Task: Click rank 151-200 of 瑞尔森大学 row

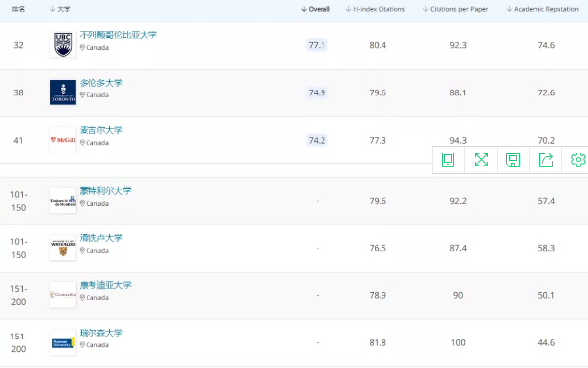Action: [x=18, y=342]
